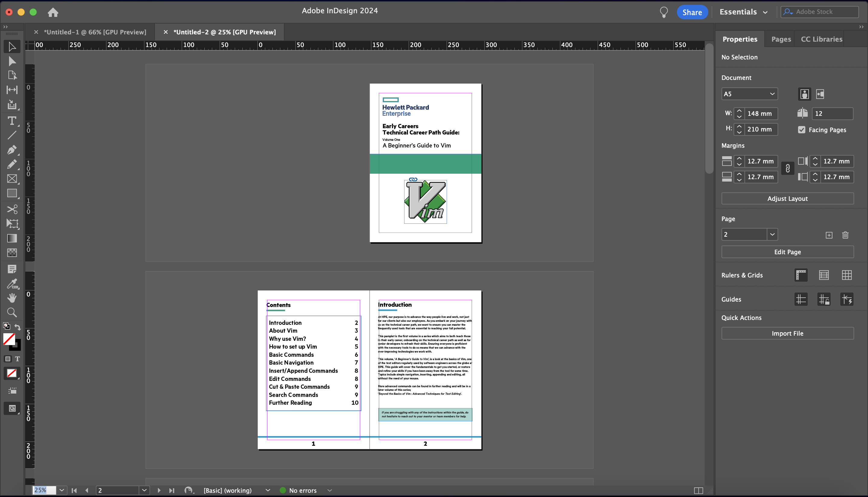This screenshot has width=868, height=497.
Task: Open the A5 page size dropdown
Action: tap(749, 94)
